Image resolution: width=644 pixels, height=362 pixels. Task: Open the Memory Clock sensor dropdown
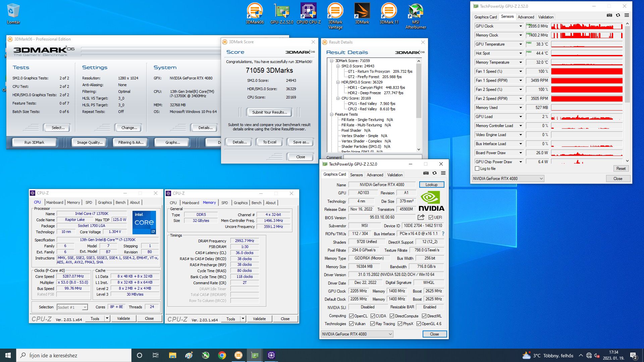pos(521,35)
